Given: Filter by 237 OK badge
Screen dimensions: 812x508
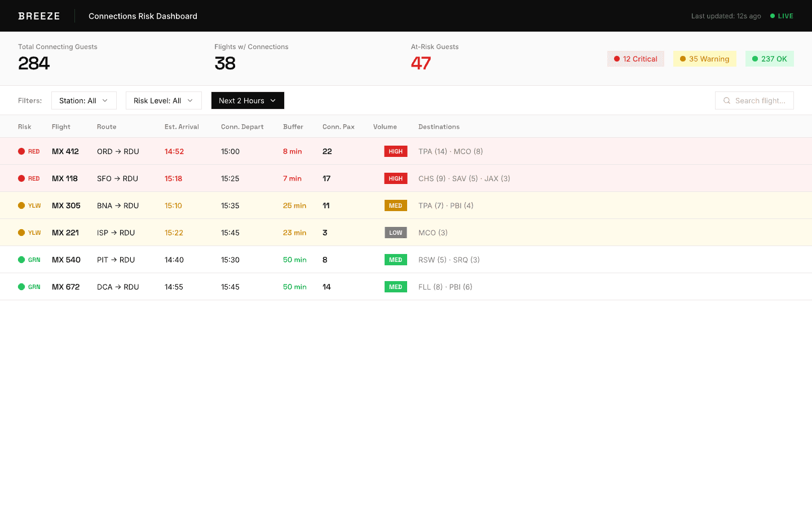Looking at the screenshot, I should [x=770, y=59].
